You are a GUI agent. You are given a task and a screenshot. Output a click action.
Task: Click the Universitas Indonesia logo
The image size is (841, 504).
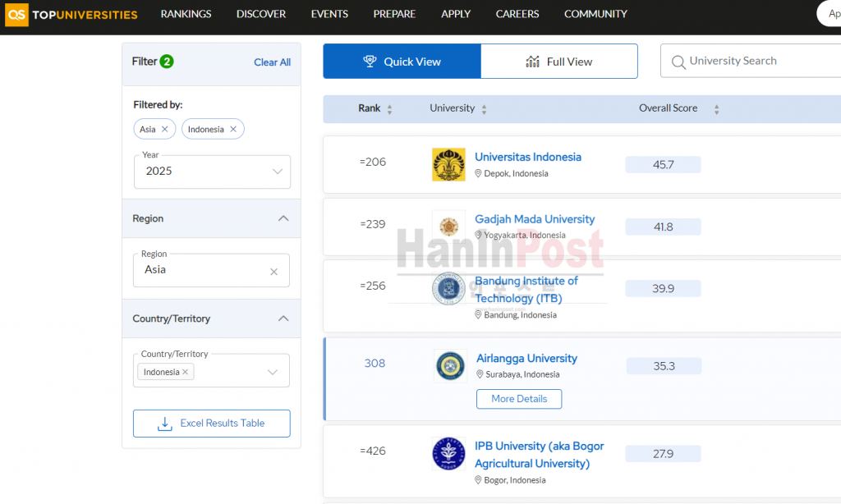tap(448, 165)
